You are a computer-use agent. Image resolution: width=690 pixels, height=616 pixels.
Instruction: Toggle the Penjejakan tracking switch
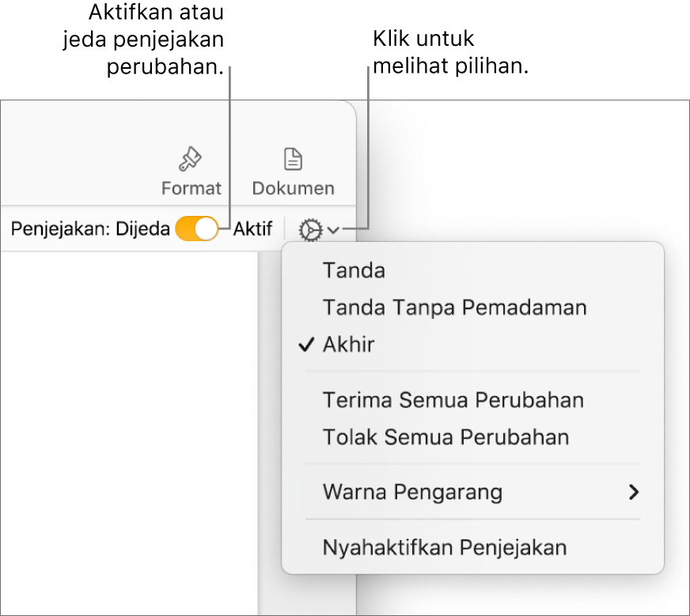point(197,229)
